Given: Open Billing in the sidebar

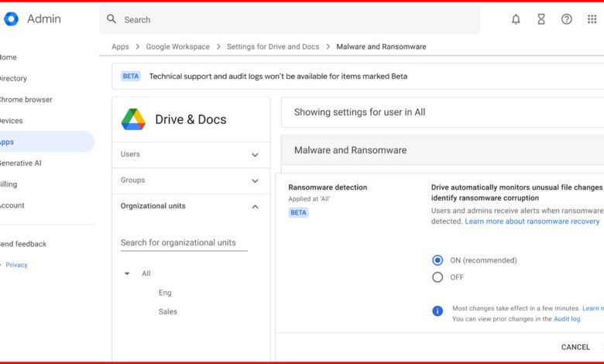Looking at the screenshot, I should pyautogui.click(x=9, y=184).
